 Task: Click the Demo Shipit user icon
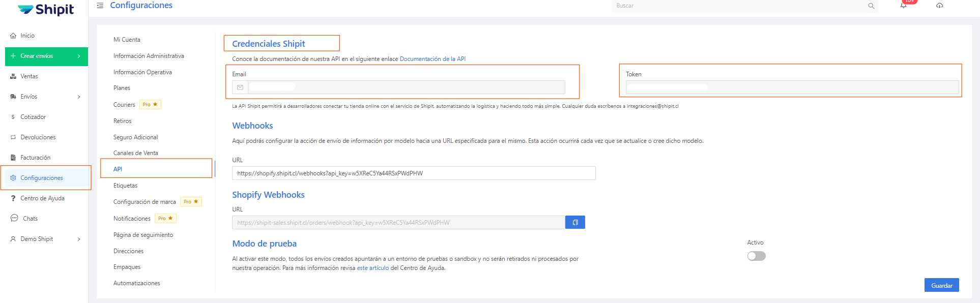tap(13, 239)
